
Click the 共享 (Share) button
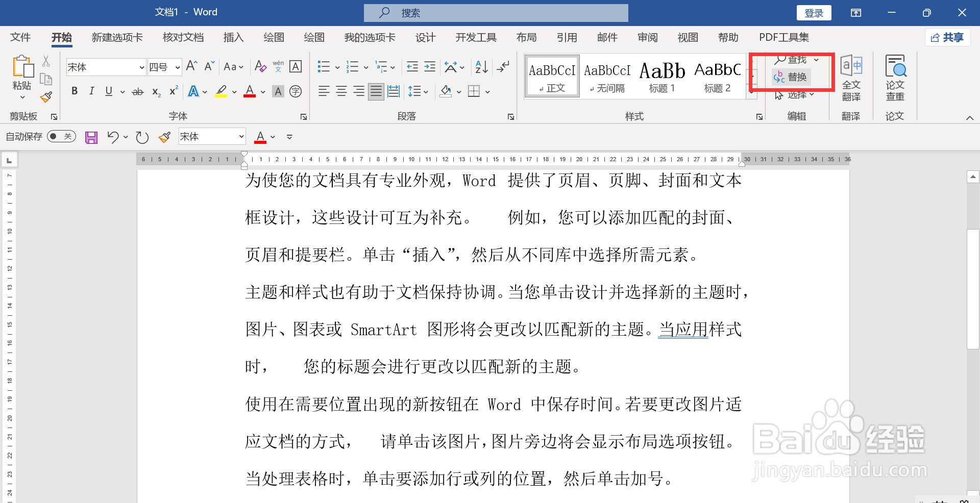[947, 37]
